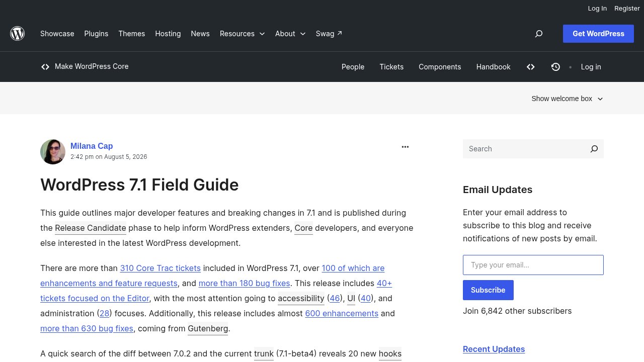
Task: Go to the Hosting menu item
Action: [x=168, y=34]
